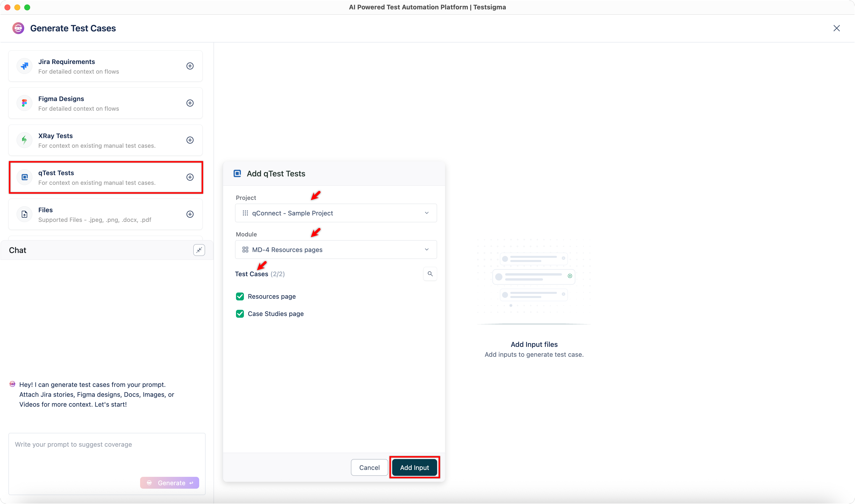Click the Files upload plus icon
The width and height of the screenshot is (855, 504).
click(x=190, y=214)
